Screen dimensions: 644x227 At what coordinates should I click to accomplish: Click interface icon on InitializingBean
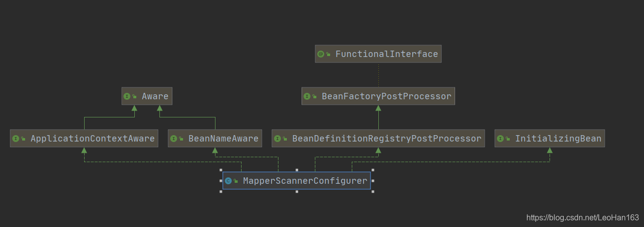(x=500, y=139)
